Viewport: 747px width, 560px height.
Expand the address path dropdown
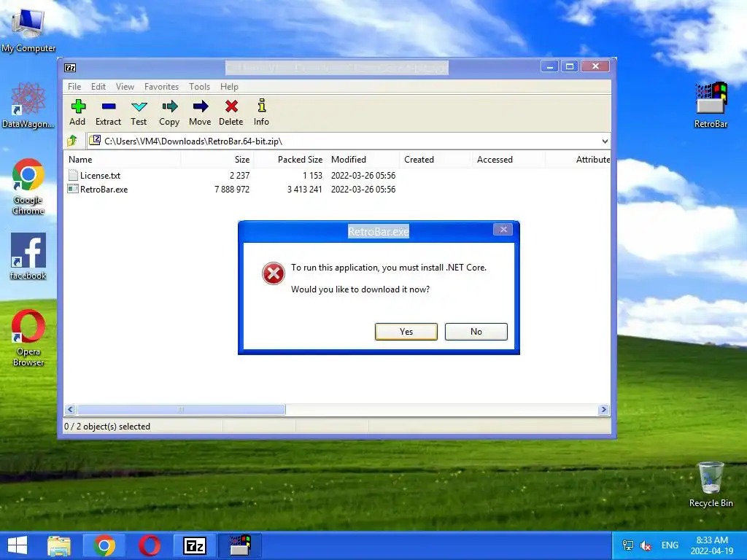[x=605, y=141]
